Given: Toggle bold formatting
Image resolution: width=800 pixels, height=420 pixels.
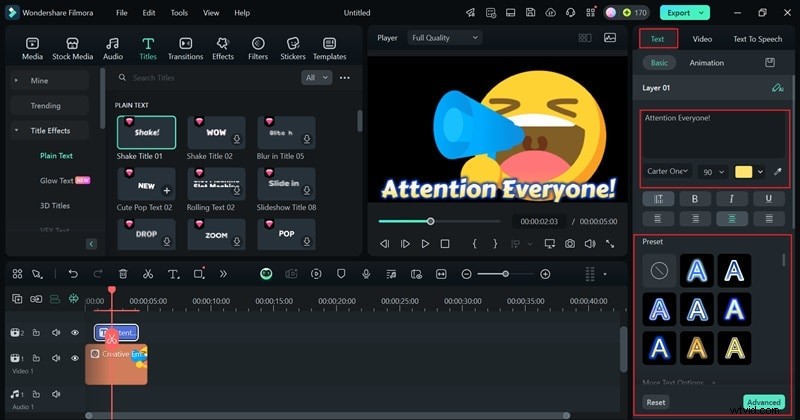Looking at the screenshot, I should tap(694, 199).
